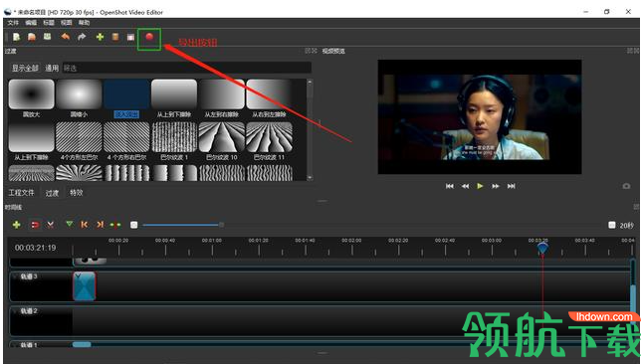641x364 pixels.
Task: Fast forward the video preview
Action: [496, 186]
